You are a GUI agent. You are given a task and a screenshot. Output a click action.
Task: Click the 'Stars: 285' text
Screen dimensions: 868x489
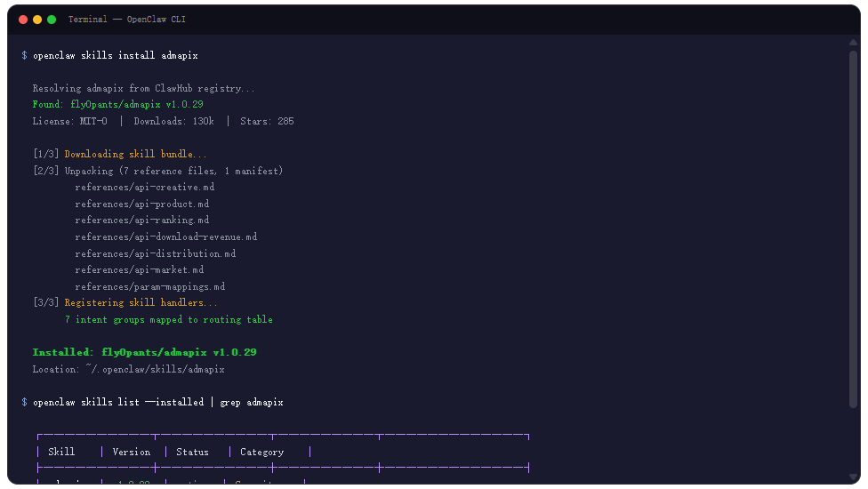pyautogui.click(x=267, y=121)
